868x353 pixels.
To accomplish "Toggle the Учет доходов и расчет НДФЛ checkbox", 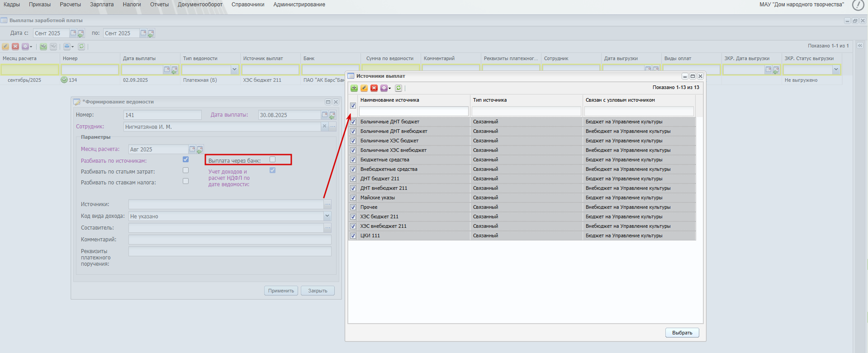I will pos(272,170).
